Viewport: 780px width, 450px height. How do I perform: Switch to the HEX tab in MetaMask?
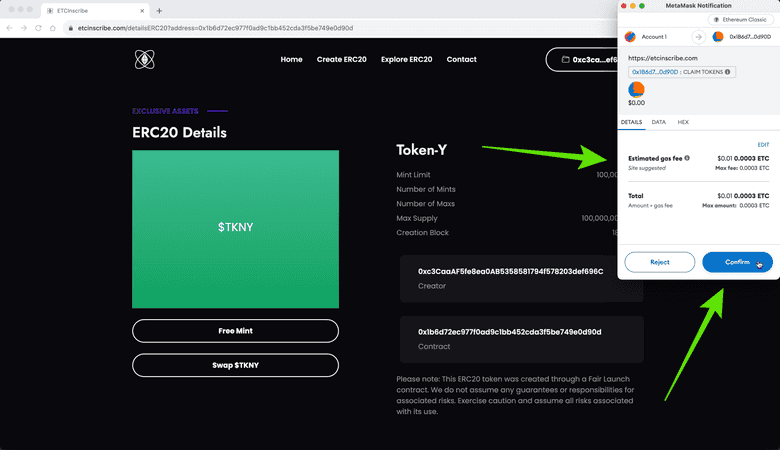683,122
